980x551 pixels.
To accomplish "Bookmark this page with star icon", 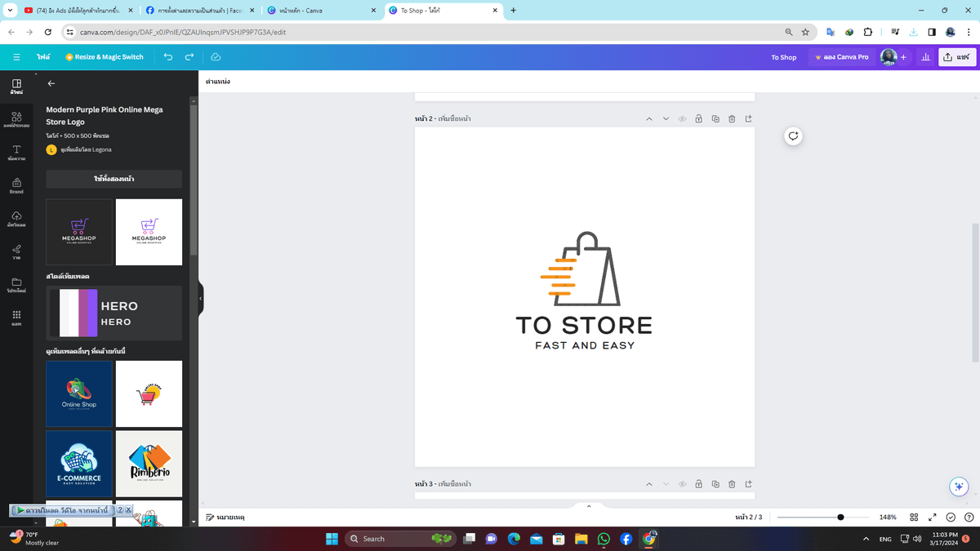I will click(x=805, y=32).
